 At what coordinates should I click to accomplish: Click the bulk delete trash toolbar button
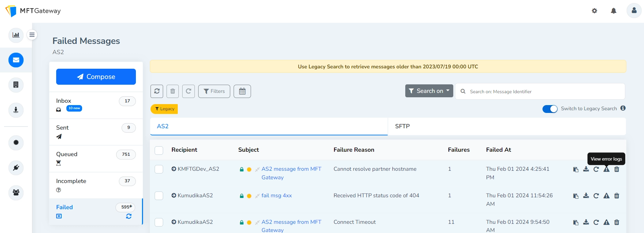coord(173,91)
